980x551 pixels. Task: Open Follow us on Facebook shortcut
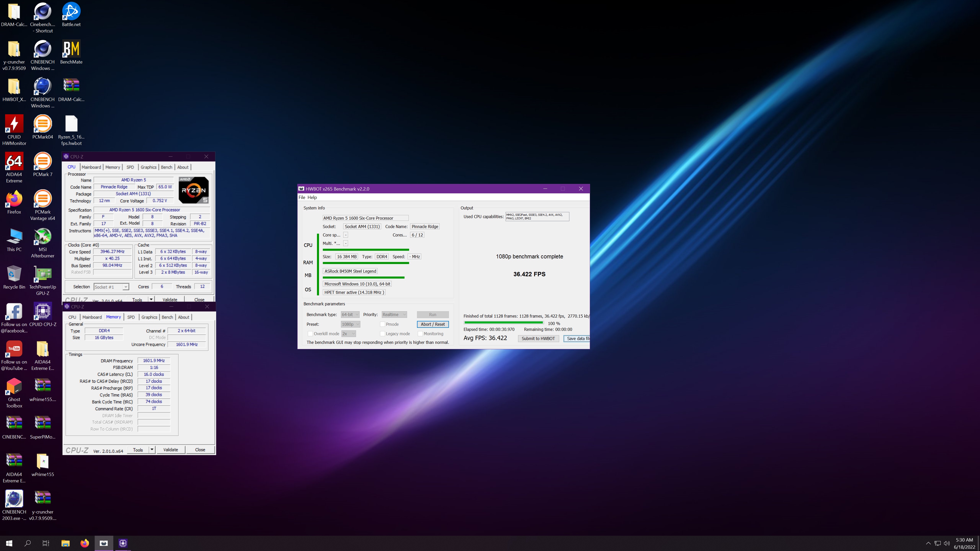(14, 318)
